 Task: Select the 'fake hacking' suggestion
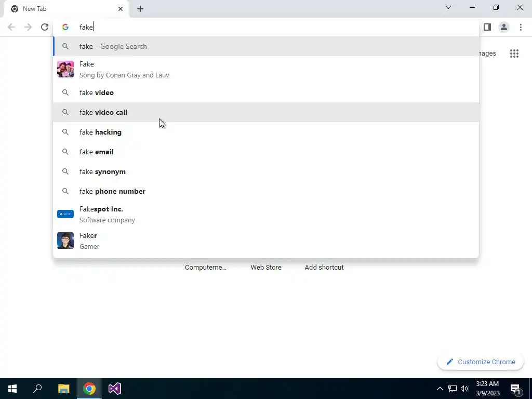coord(266,132)
